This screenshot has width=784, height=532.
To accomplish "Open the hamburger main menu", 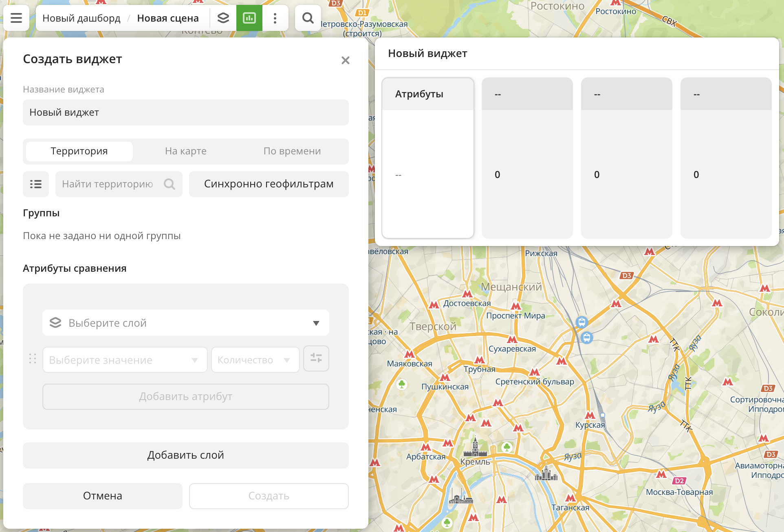I will click(16, 18).
